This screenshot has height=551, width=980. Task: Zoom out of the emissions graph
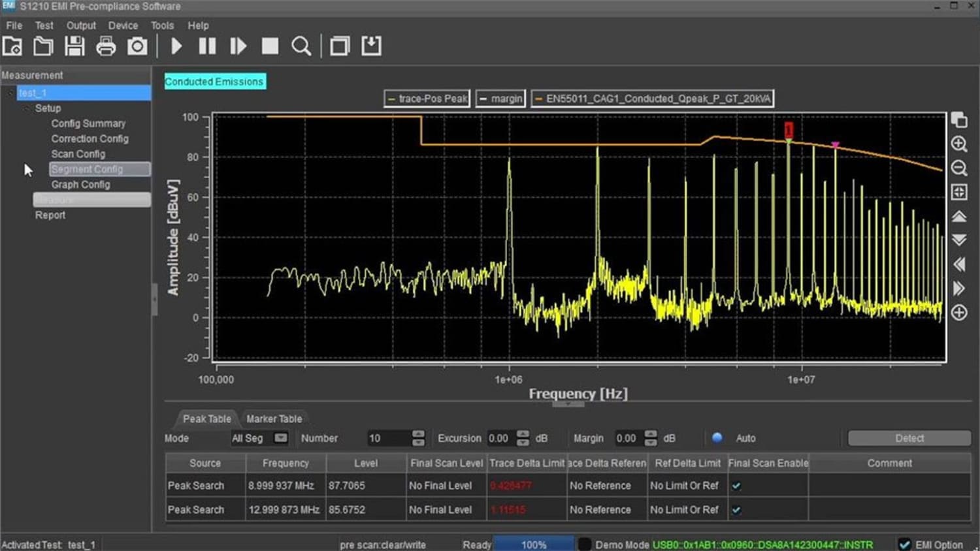tap(958, 168)
